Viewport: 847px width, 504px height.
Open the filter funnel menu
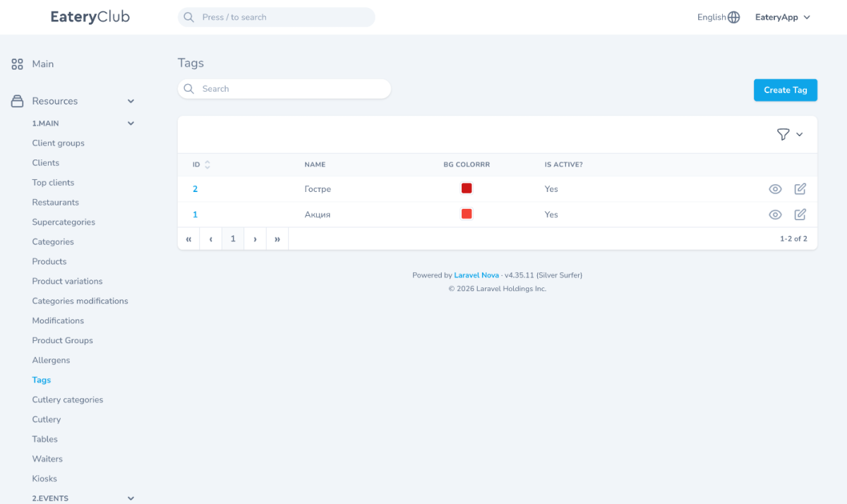[x=783, y=134]
